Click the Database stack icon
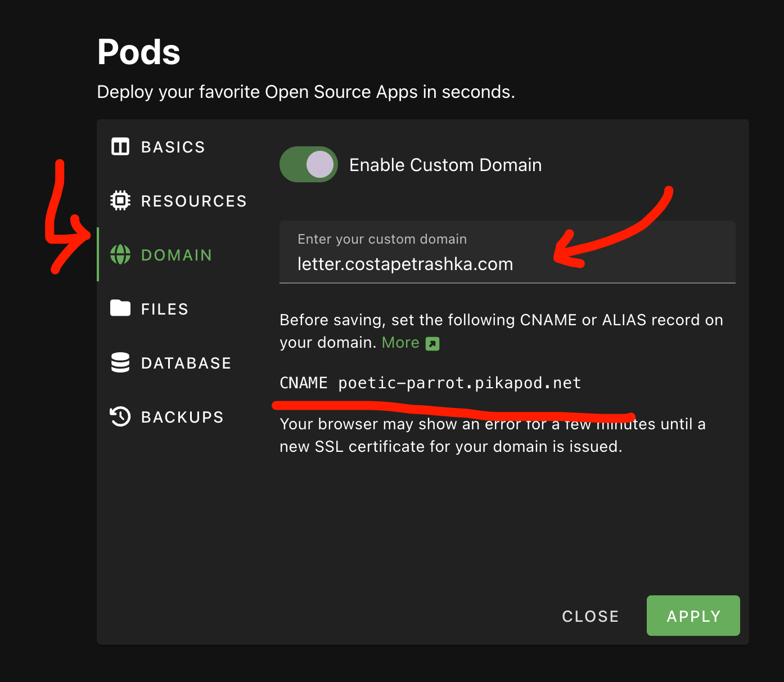 (x=120, y=363)
